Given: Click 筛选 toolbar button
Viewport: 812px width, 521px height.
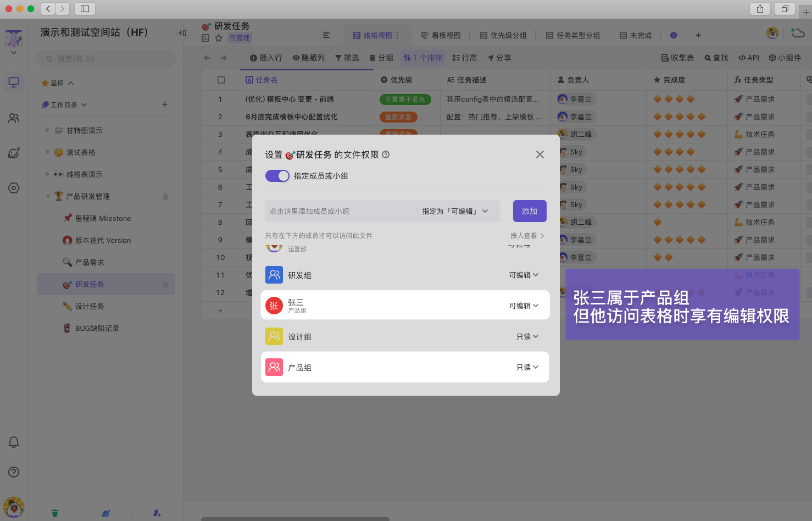Looking at the screenshot, I should click(x=347, y=58).
